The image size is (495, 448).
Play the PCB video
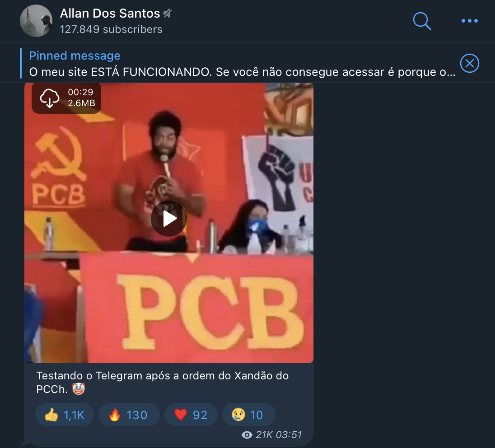169,219
